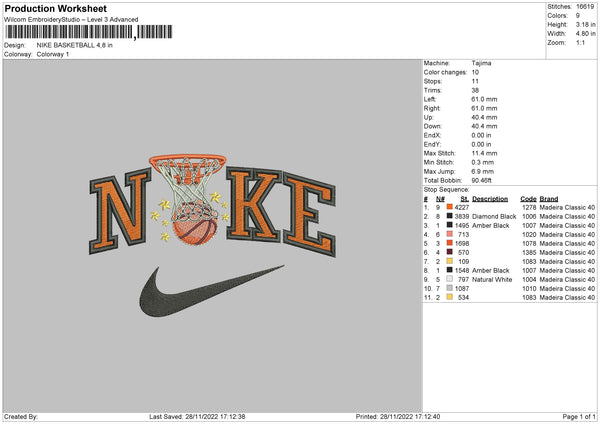
Task: Click the Code column header
Action: click(528, 199)
